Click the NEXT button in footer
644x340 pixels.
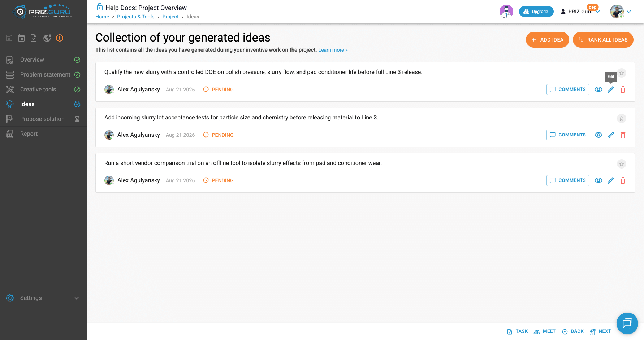[x=600, y=331]
